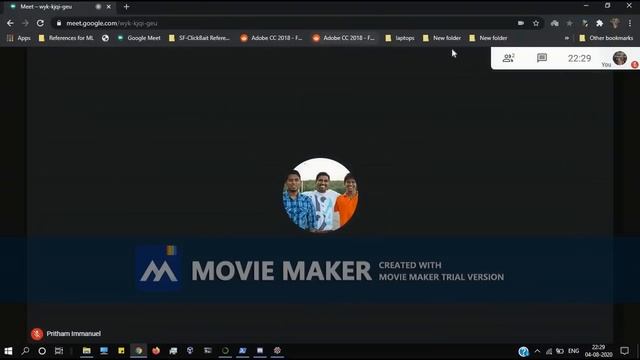Viewport: 640px width, 360px height.
Task: Click the grey star extension icon
Action: [x=569, y=23]
